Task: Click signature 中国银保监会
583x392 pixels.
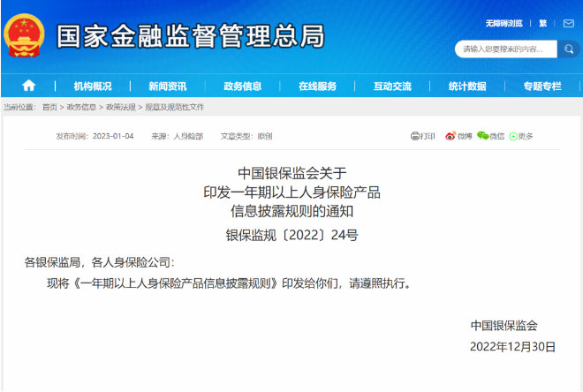Action: pos(504,326)
